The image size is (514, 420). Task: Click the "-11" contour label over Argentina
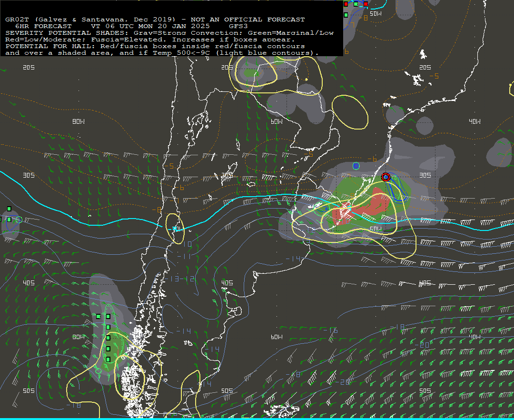[x=184, y=256]
